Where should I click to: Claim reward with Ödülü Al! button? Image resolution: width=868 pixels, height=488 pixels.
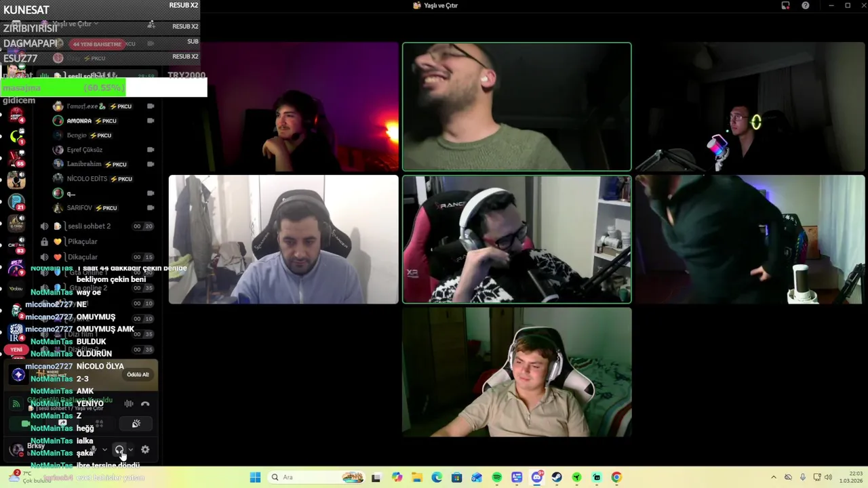tap(138, 375)
